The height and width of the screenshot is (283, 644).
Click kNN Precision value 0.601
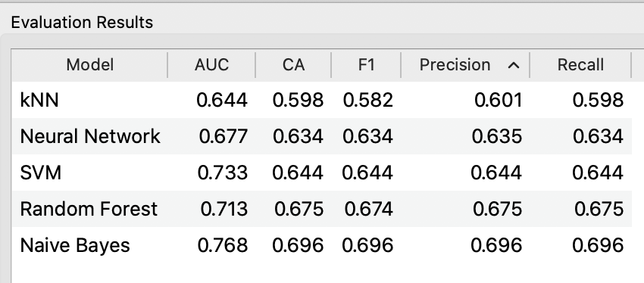(499, 100)
